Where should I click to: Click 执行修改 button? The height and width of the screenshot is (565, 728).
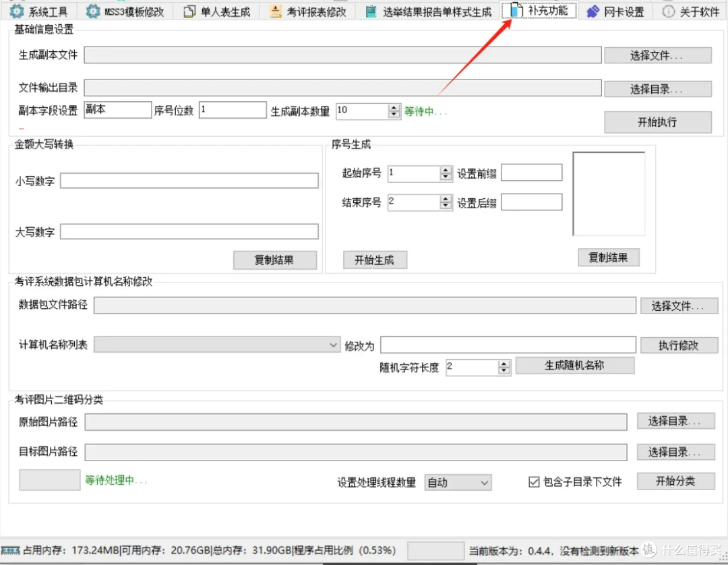(679, 345)
